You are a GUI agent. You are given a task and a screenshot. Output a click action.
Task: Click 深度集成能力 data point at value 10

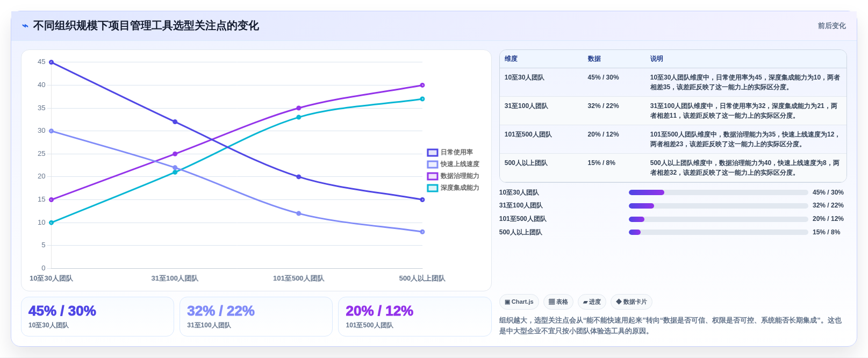click(52, 223)
